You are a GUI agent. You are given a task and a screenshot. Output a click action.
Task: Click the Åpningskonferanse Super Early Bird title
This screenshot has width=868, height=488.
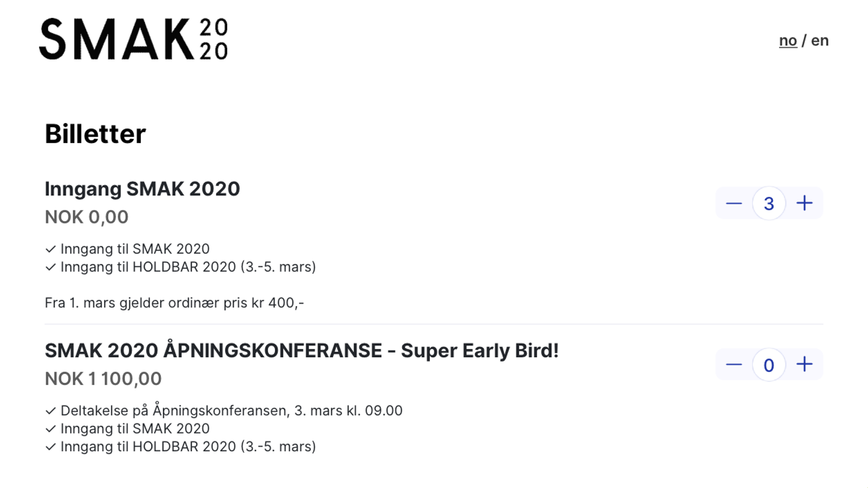coord(302,351)
